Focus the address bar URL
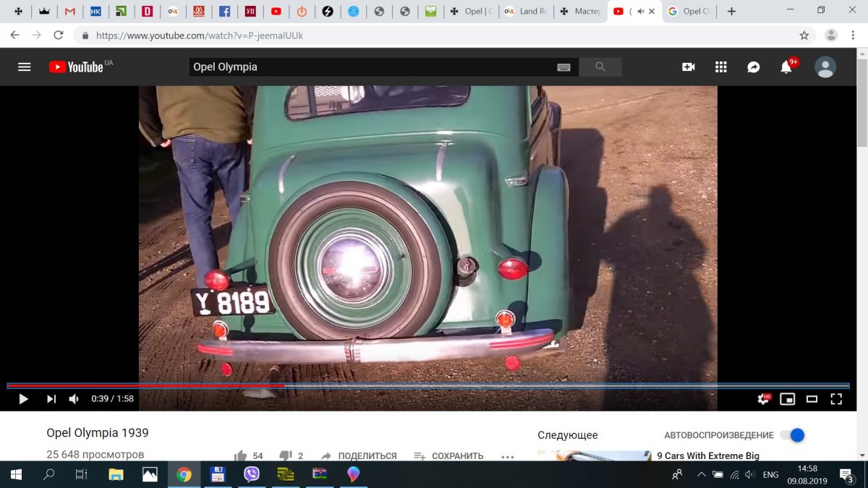 tap(199, 35)
